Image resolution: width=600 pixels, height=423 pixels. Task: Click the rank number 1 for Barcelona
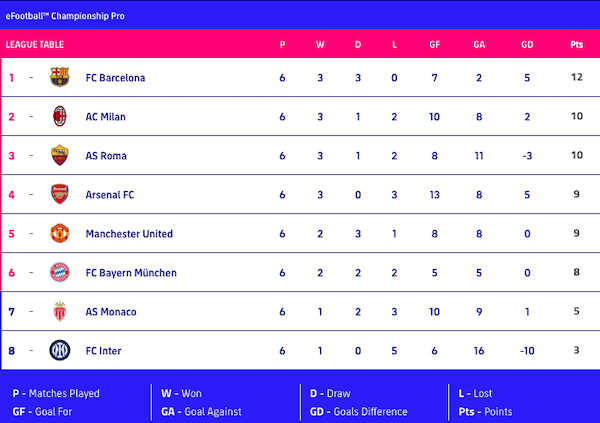click(12, 78)
